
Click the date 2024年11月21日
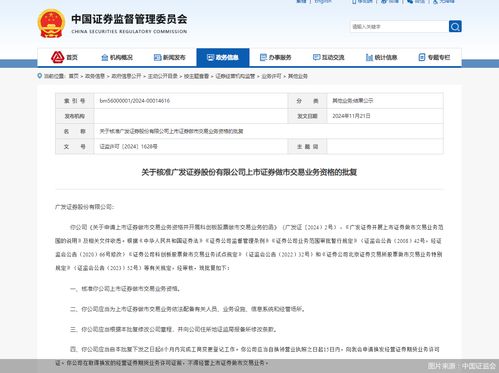tap(351, 116)
